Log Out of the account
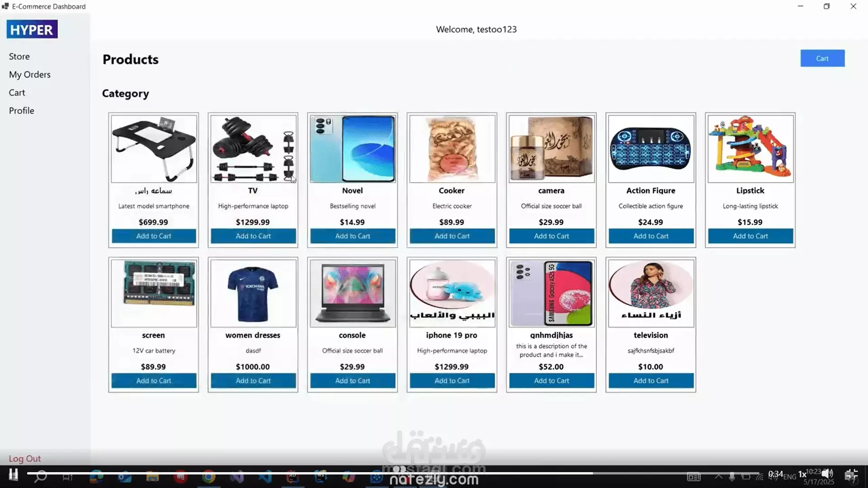The width and height of the screenshot is (868, 488). (25, 459)
